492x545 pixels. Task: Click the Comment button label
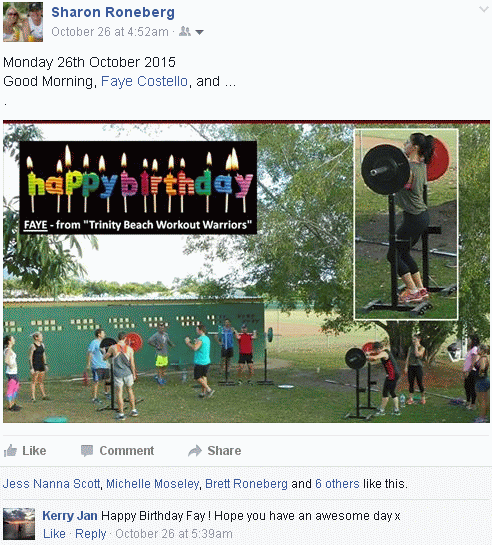pos(126,451)
